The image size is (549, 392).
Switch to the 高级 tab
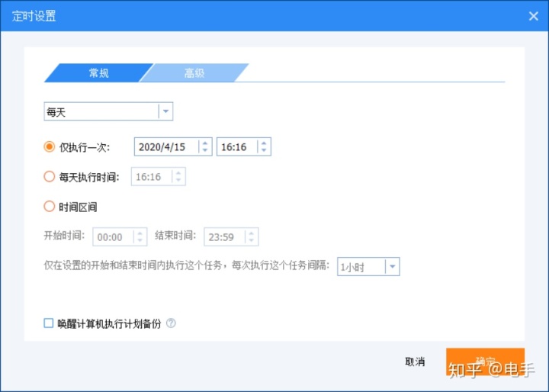194,73
